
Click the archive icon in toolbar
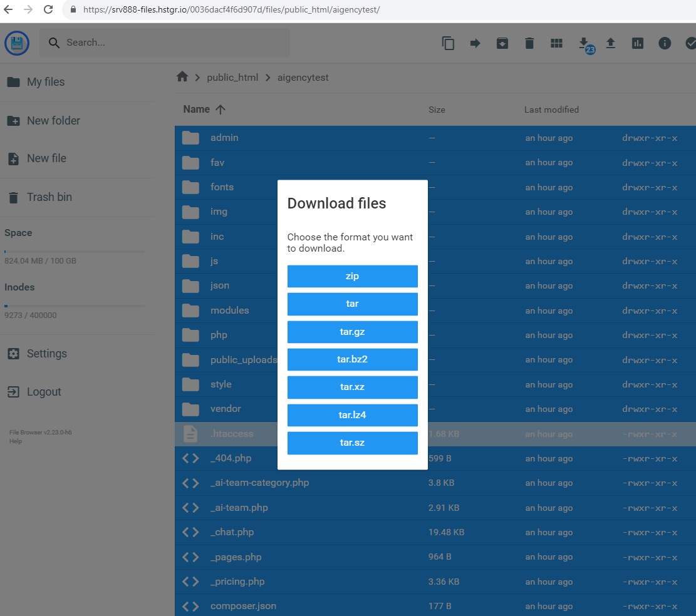(502, 43)
